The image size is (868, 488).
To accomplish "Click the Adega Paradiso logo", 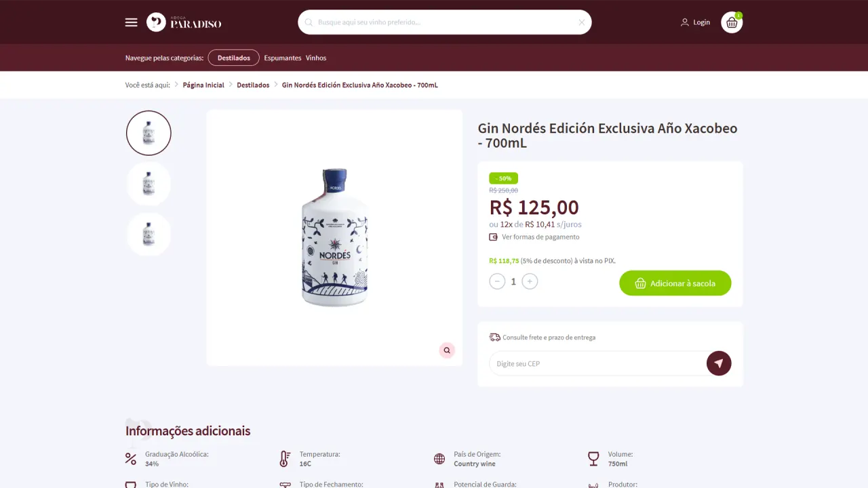I will (x=184, y=22).
